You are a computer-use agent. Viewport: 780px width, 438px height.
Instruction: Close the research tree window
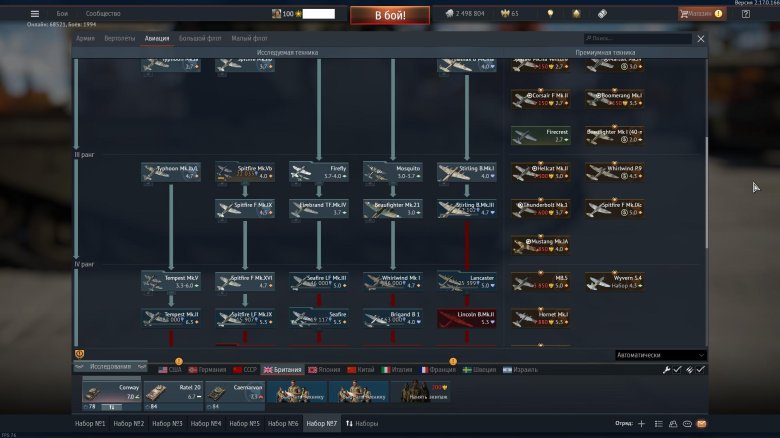pos(700,39)
